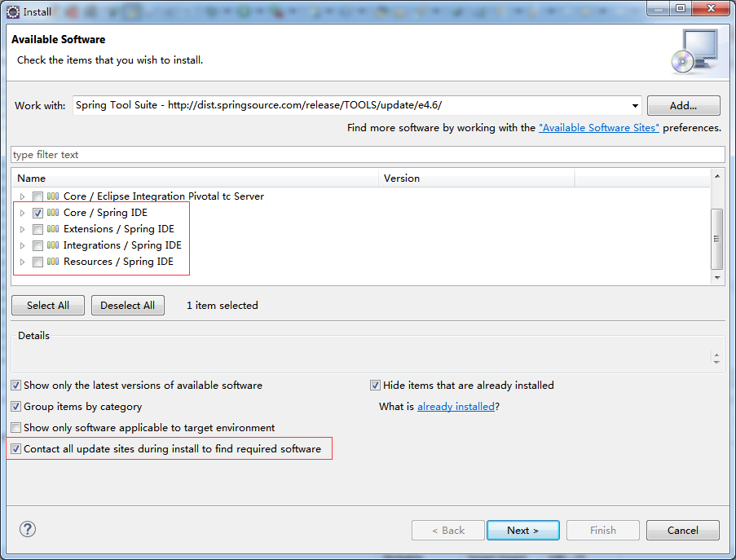736x560 pixels.
Task: Click software list scrollbar up arrow
Action: click(717, 176)
